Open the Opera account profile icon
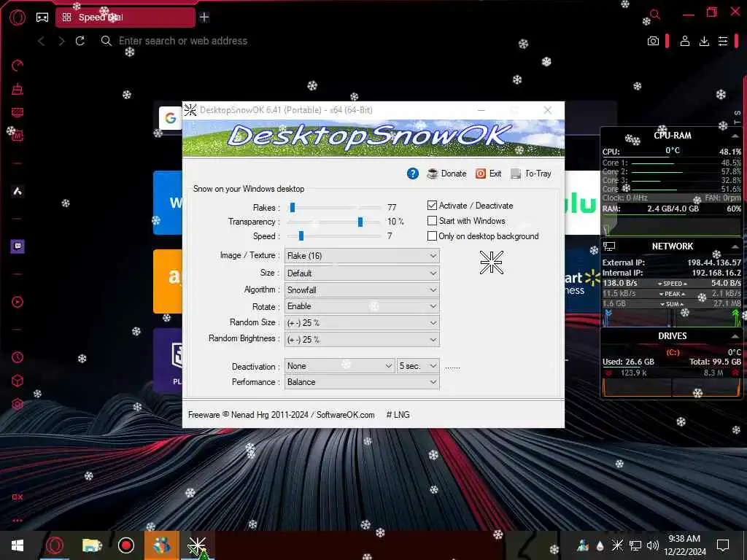The height and width of the screenshot is (560, 747). (684, 41)
